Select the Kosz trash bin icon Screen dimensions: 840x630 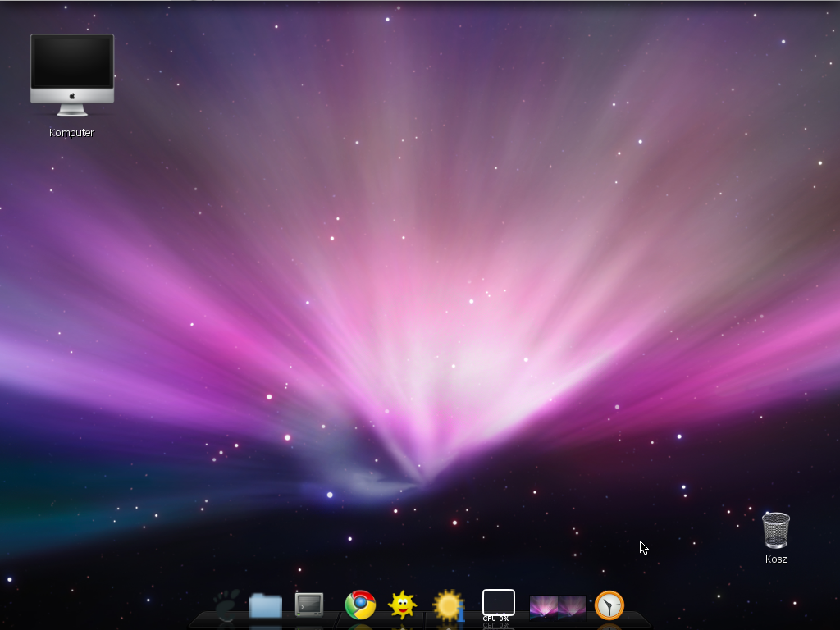[776, 531]
